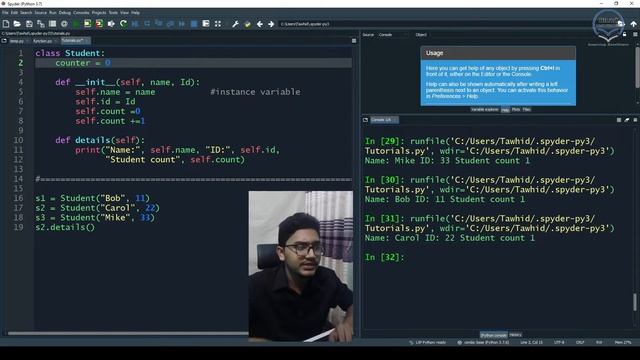Image resolution: width=640 pixels, height=360 pixels.
Task: Click the editor horizontal scrollbar
Action: click(x=127, y=333)
